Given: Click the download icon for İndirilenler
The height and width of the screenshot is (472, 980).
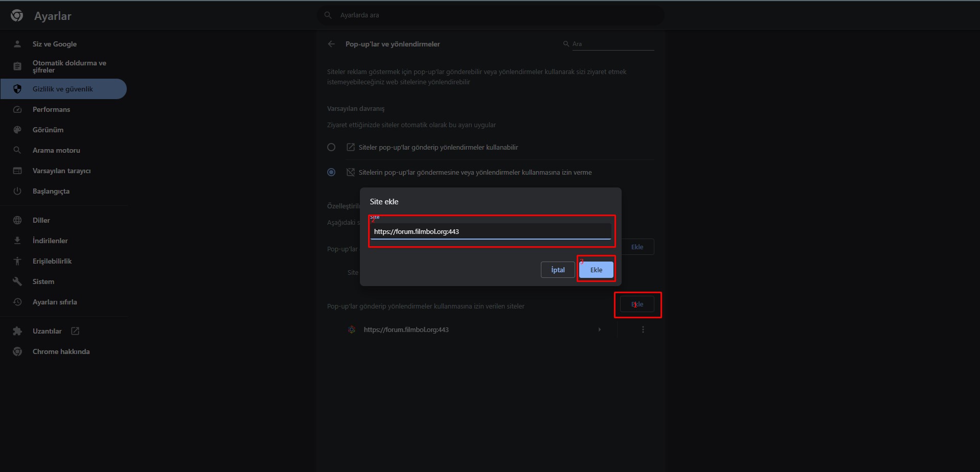Looking at the screenshot, I should pyautogui.click(x=17, y=241).
